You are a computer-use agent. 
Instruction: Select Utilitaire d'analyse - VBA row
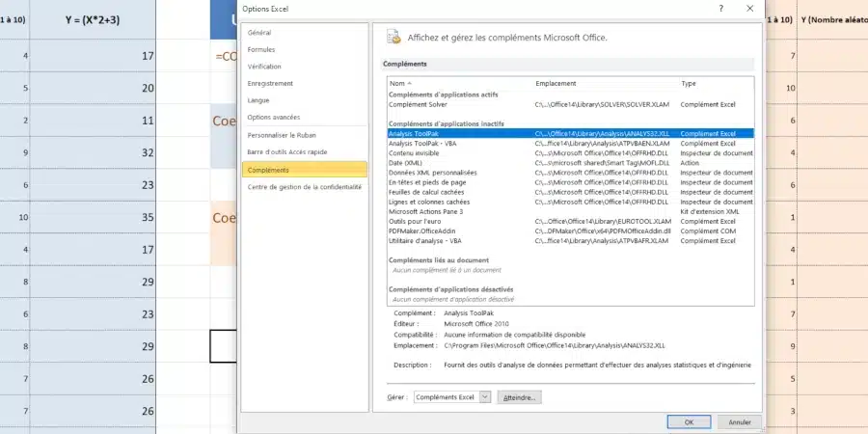click(571, 241)
